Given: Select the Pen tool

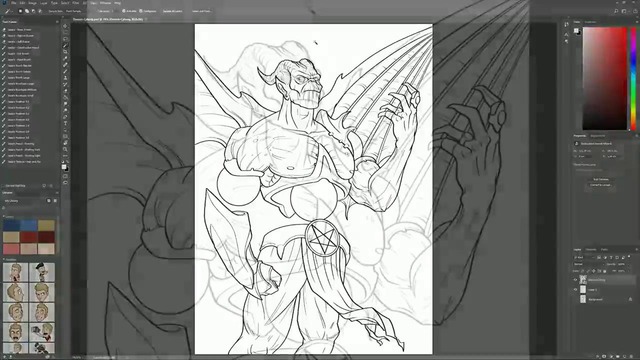Looking at the screenshot, I should click(65, 117).
